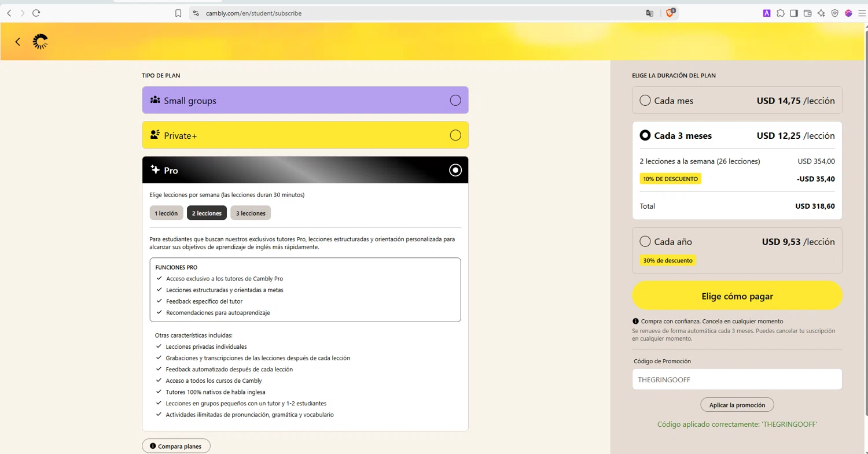Bookmark this page using the bookmark icon
This screenshot has height=454, width=868.
tap(178, 13)
